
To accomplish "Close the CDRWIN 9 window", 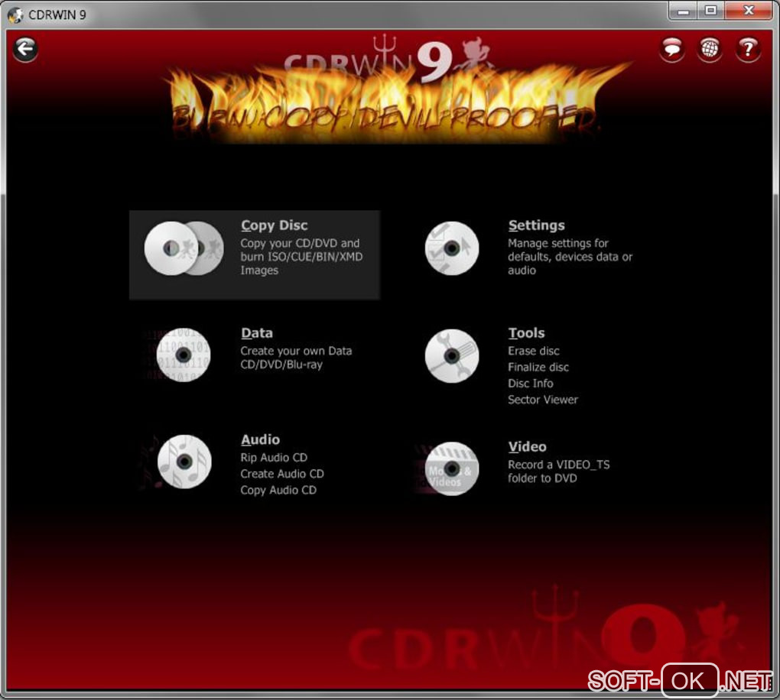I will point(749,11).
